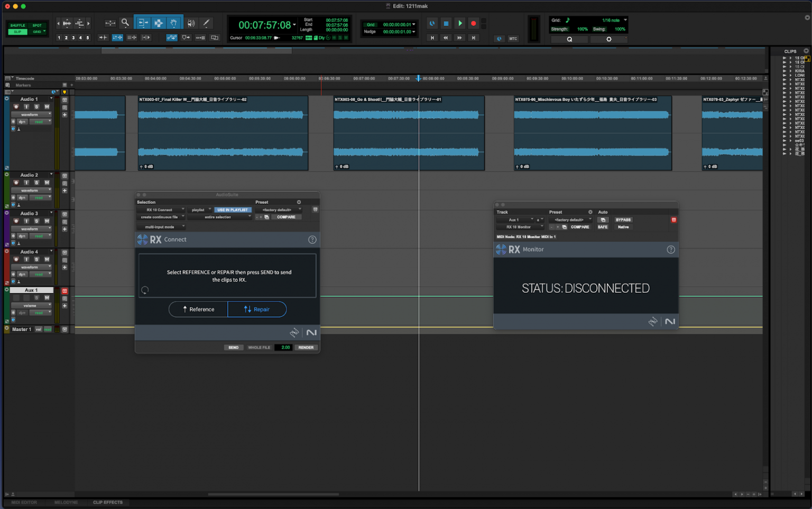Activate the Grabber hand tool
This screenshot has height=509, width=812.
[173, 23]
